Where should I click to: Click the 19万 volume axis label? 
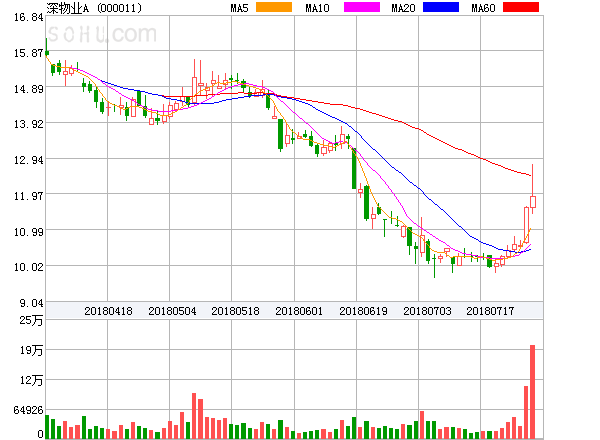click(31, 350)
